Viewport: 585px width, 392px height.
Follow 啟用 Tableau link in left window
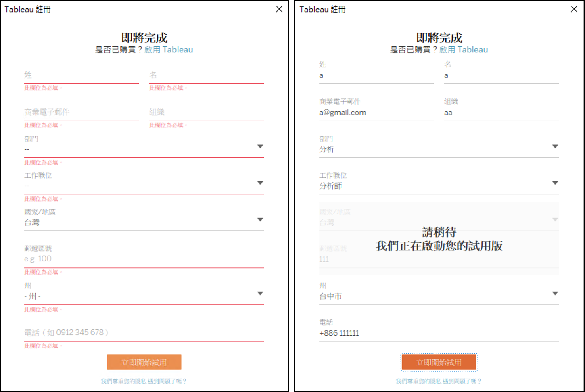pos(169,50)
